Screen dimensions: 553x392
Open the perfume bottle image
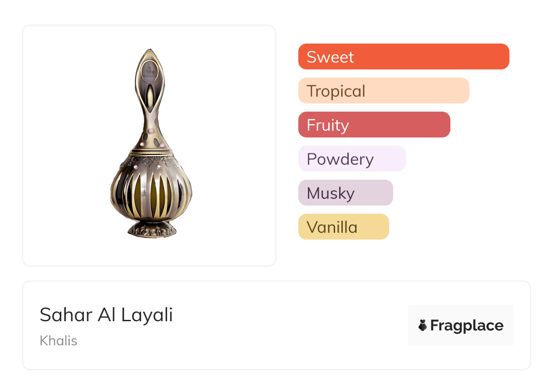click(x=149, y=145)
